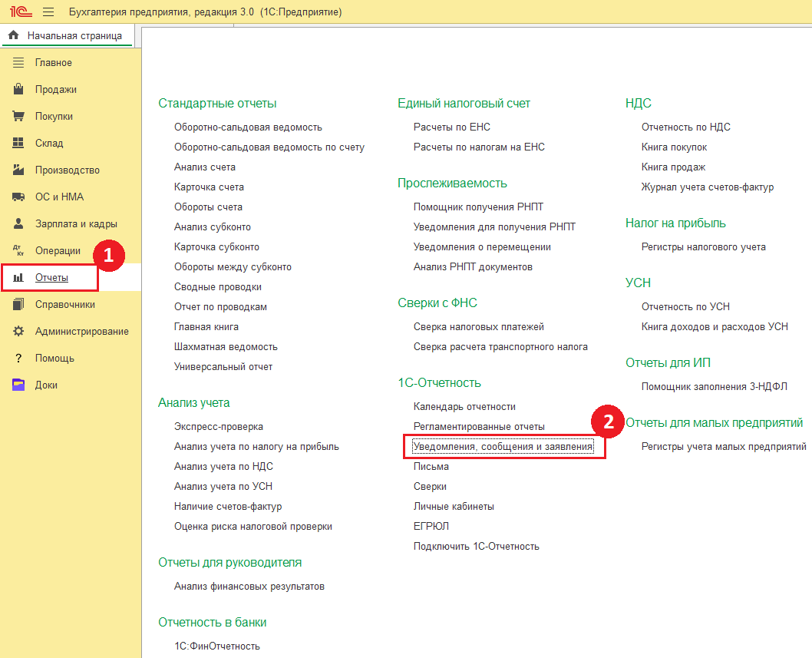812x658 pixels.
Task: Go to the Администрирование section
Action: [x=82, y=332]
